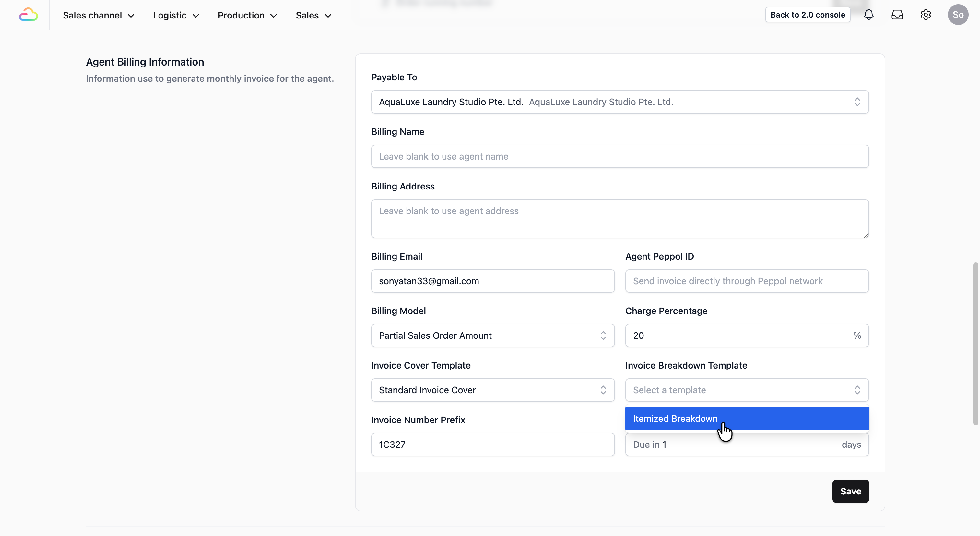
Task: Click the Payable To selector arrows
Action: click(857, 102)
